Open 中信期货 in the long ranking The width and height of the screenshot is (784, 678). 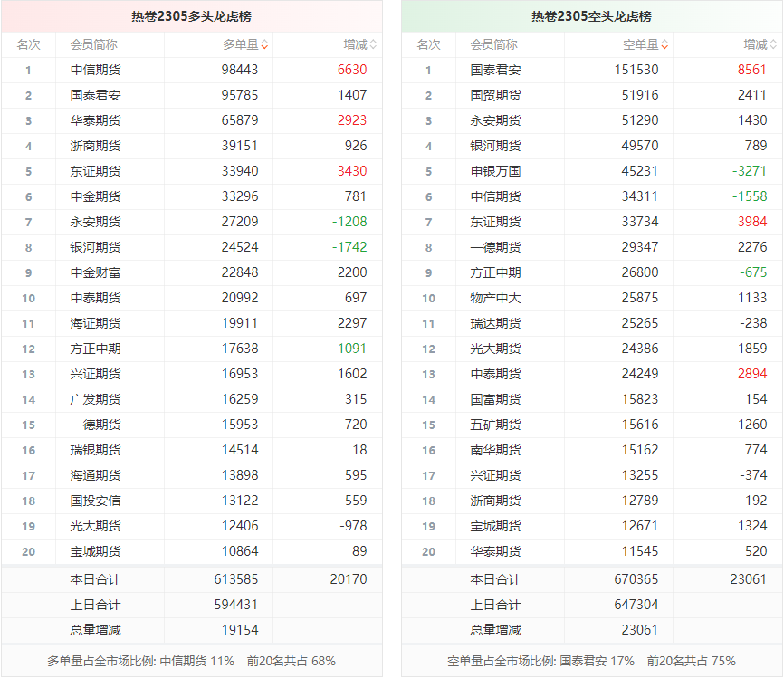click(x=95, y=70)
